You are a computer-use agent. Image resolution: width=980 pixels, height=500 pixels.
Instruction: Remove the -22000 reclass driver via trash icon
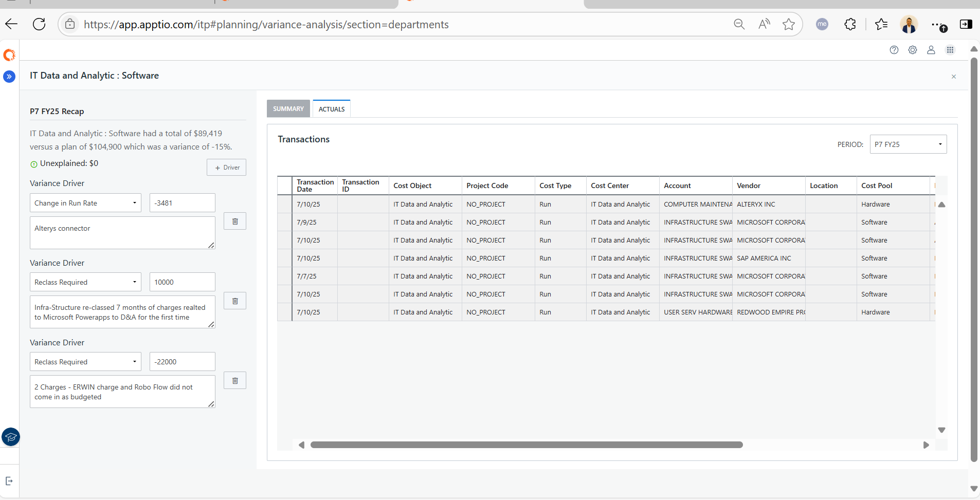(235, 381)
